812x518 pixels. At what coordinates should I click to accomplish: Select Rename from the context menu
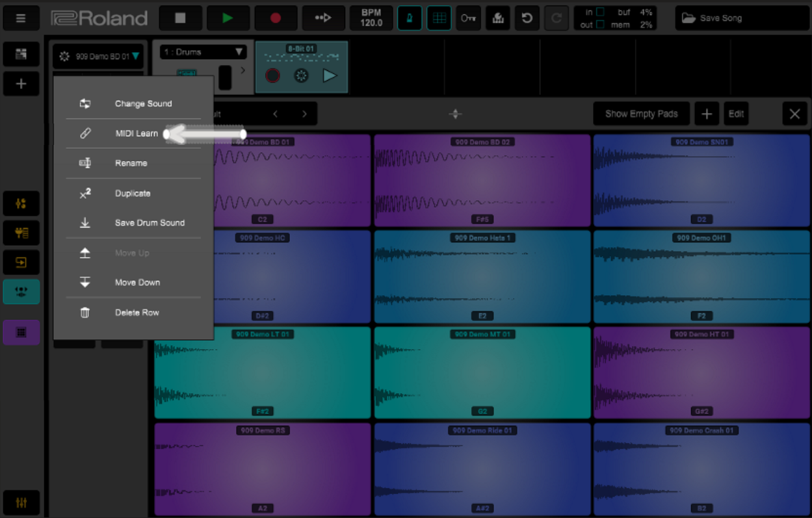click(x=133, y=163)
